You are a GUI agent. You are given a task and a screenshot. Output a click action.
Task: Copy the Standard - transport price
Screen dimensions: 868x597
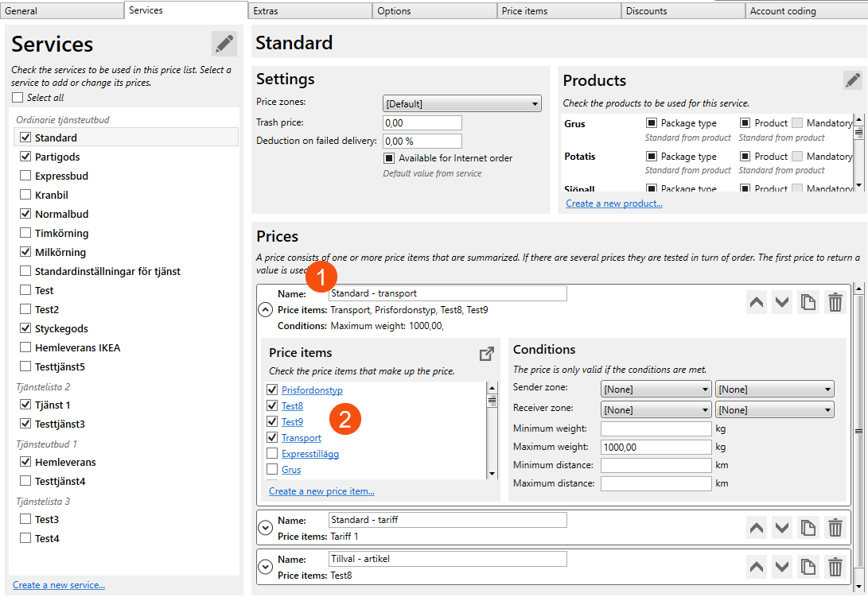[808, 302]
